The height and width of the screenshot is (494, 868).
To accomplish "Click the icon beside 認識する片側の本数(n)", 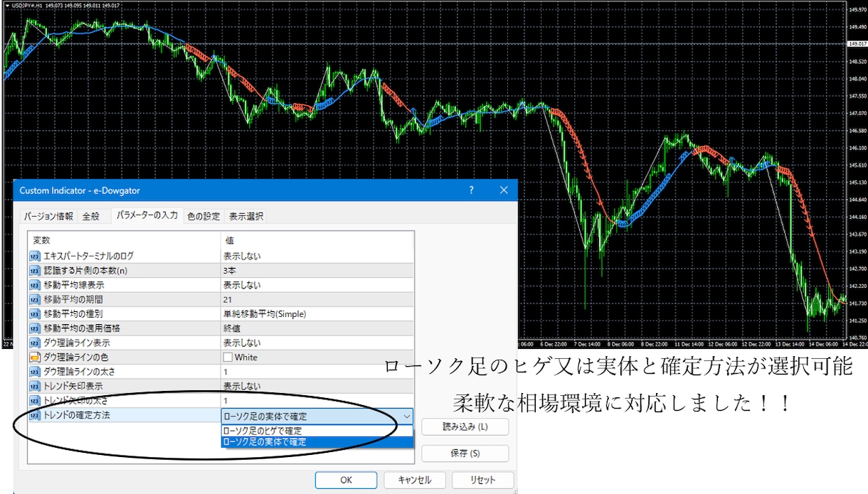I will click(35, 270).
